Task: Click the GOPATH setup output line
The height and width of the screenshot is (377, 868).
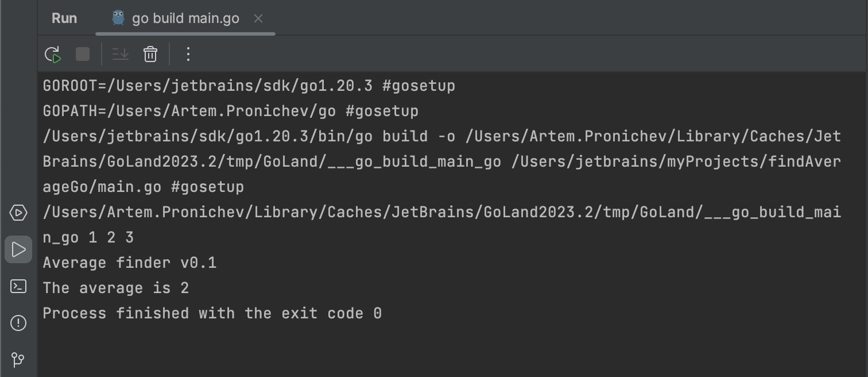Action: (230, 110)
